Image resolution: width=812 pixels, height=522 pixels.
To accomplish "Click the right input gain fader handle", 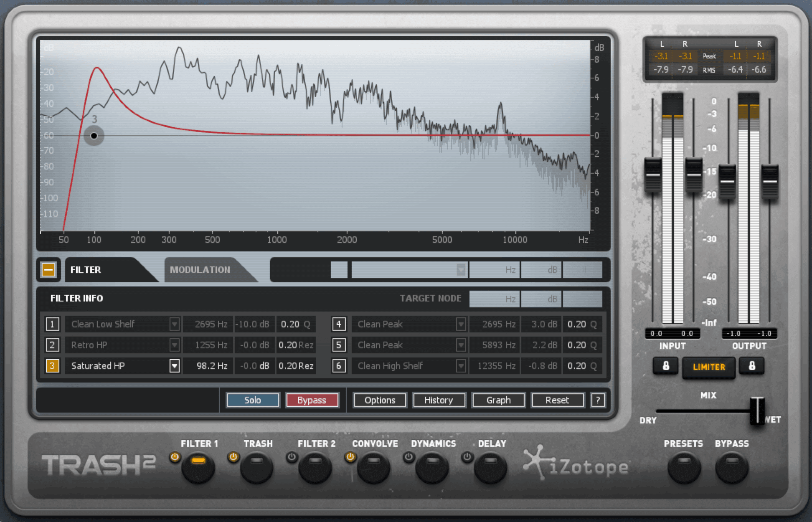I will point(694,175).
